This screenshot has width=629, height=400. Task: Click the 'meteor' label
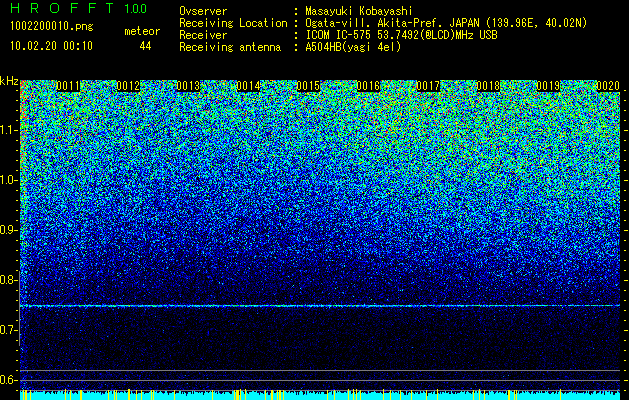[142, 31]
